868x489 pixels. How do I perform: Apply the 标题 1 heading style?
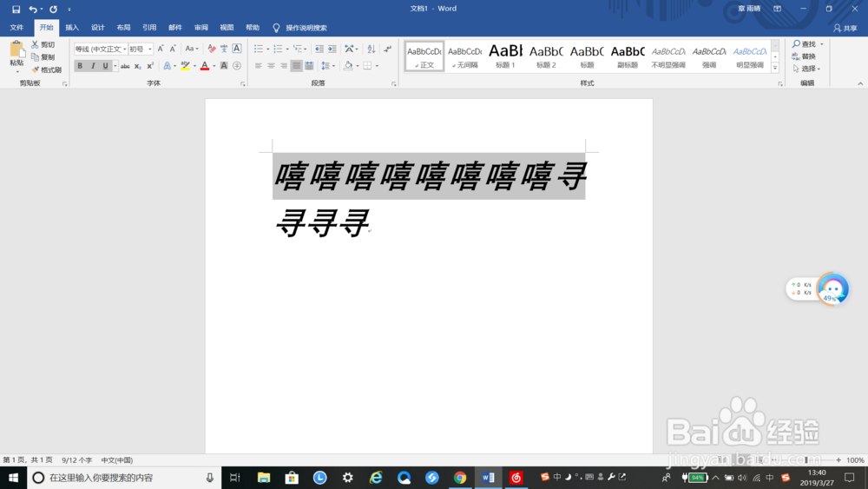(505, 56)
